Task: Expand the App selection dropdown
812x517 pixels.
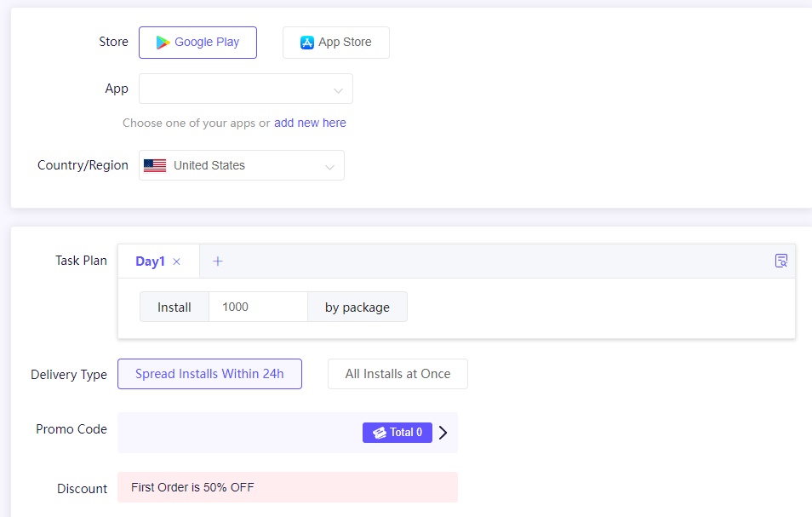Action: (246, 89)
